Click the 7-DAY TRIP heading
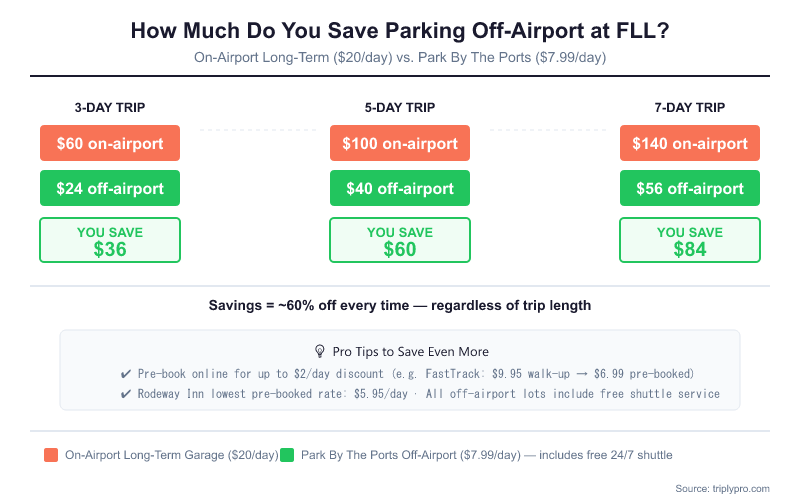Viewport: 800px width, 500px height. click(x=690, y=107)
